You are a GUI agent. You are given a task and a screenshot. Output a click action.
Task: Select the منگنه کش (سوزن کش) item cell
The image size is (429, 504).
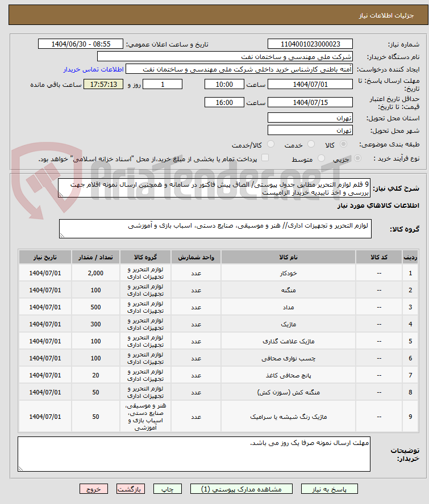click(x=288, y=392)
